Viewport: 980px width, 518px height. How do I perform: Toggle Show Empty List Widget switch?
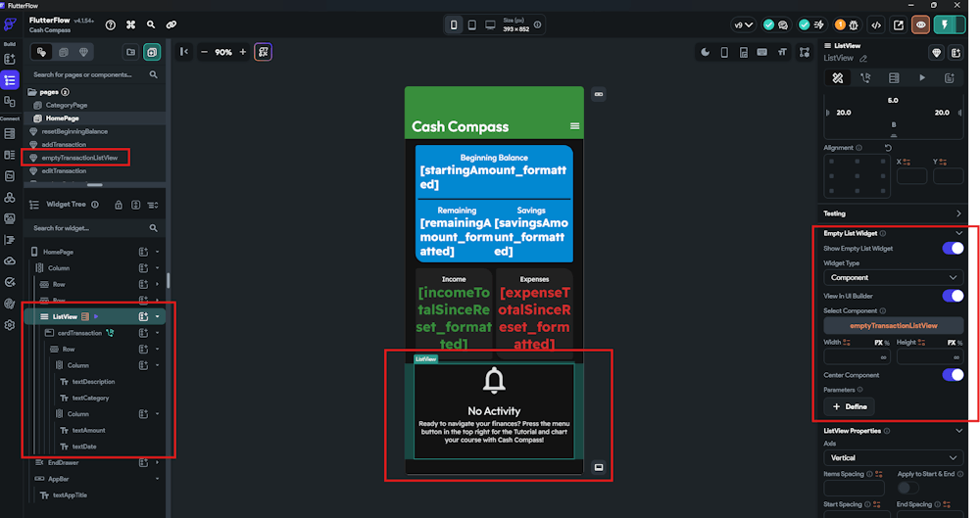coord(954,248)
